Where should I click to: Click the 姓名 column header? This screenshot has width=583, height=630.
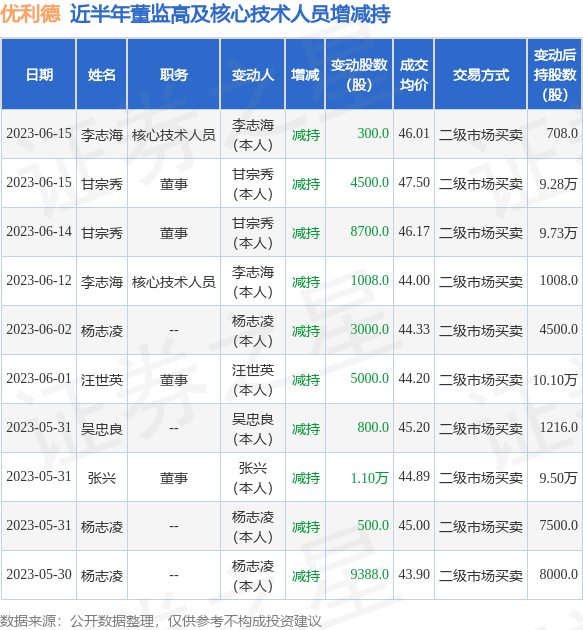click(x=102, y=74)
